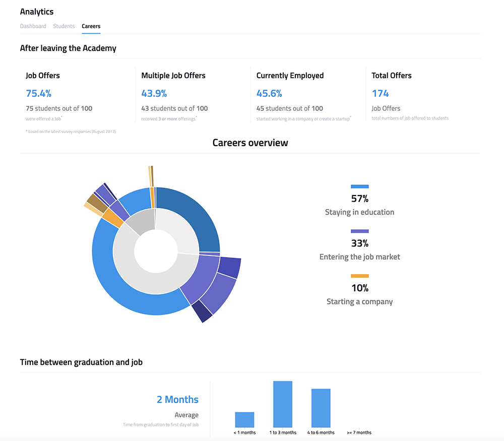
Task: Click the 'Careers overview' heading
Action: click(250, 143)
